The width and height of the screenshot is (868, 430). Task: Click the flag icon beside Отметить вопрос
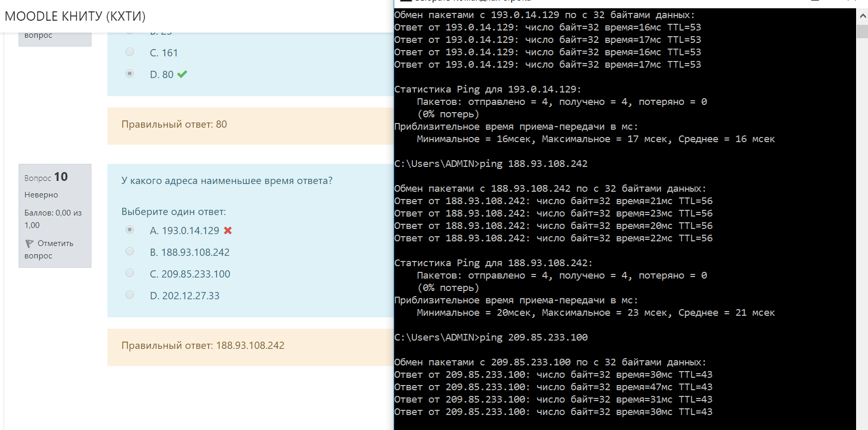29,243
